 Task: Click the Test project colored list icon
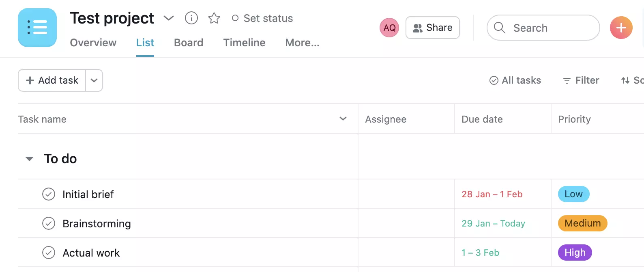[37, 28]
